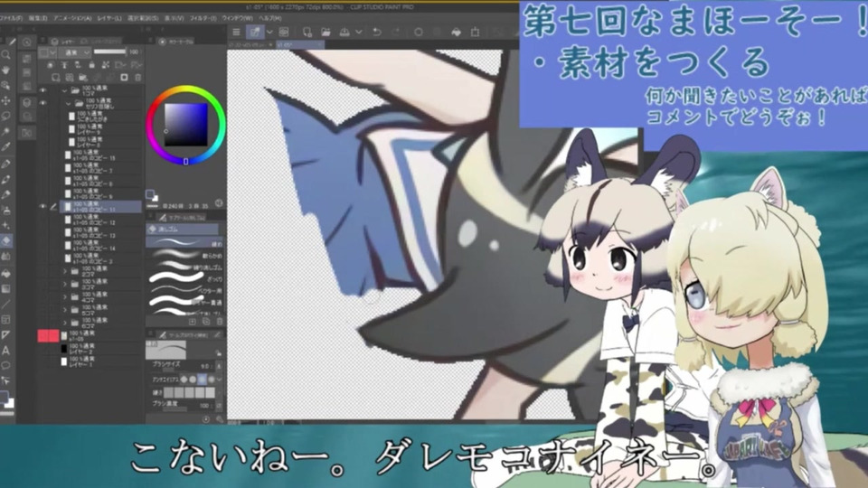Select the Eyedropper tool

[x=6, y=147]
